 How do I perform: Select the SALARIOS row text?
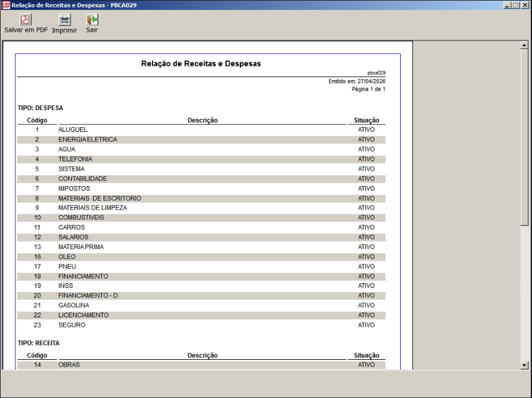(x=73, y=237)
